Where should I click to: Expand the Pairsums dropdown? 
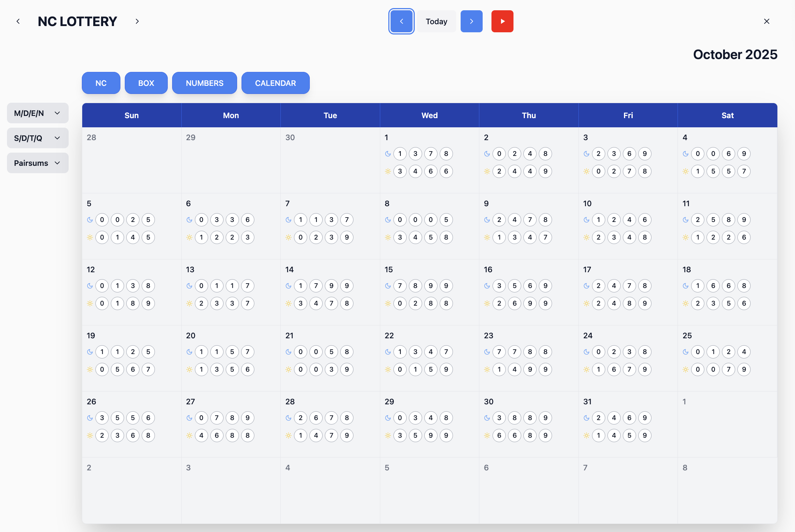pyautogui.click(x=38, y=163)
